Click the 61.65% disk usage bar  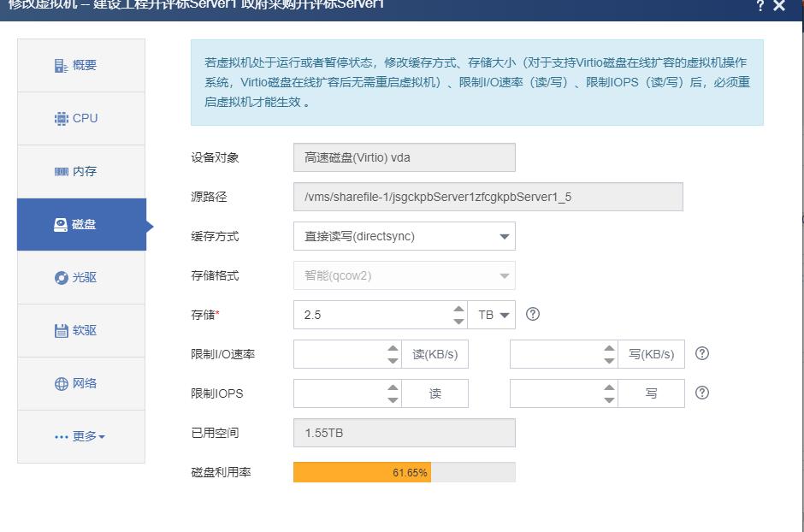point(404,472)
